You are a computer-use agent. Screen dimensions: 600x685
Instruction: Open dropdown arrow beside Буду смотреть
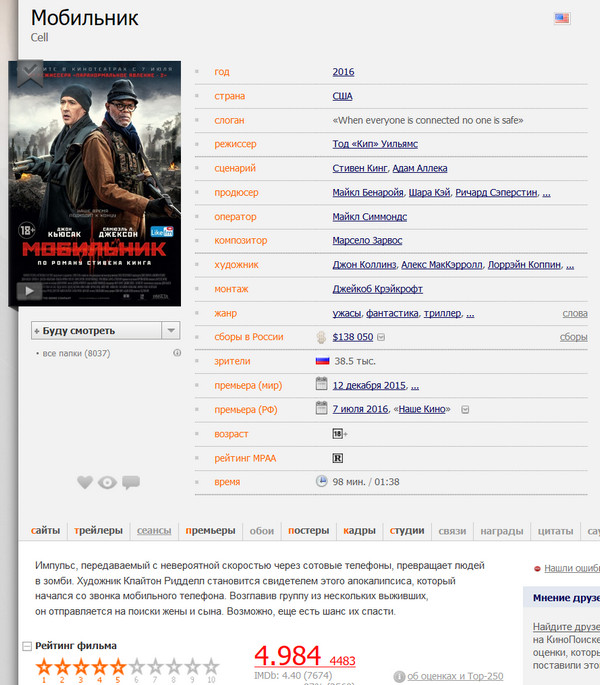171,331
